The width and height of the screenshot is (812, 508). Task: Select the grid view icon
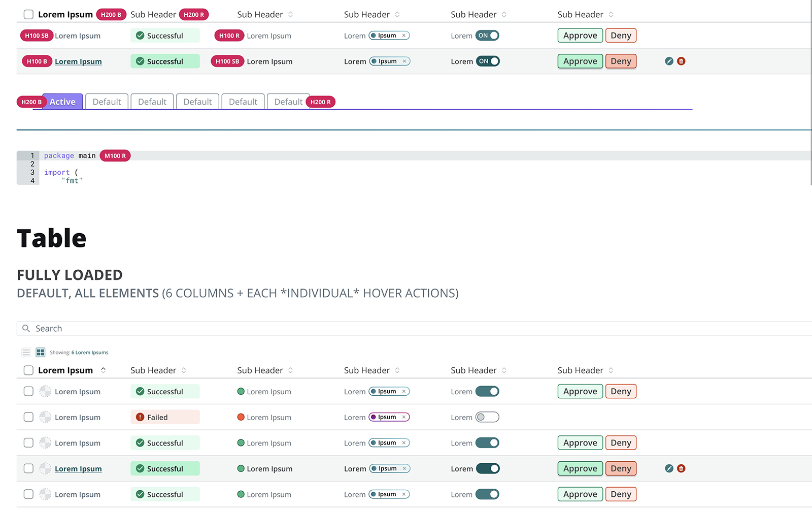tap(41, 352)
